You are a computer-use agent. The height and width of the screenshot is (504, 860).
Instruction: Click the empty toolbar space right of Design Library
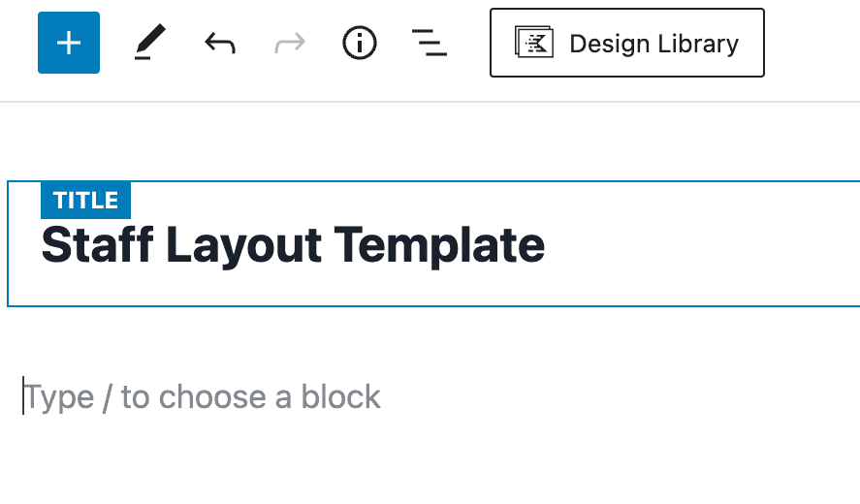tap(812, 43)
